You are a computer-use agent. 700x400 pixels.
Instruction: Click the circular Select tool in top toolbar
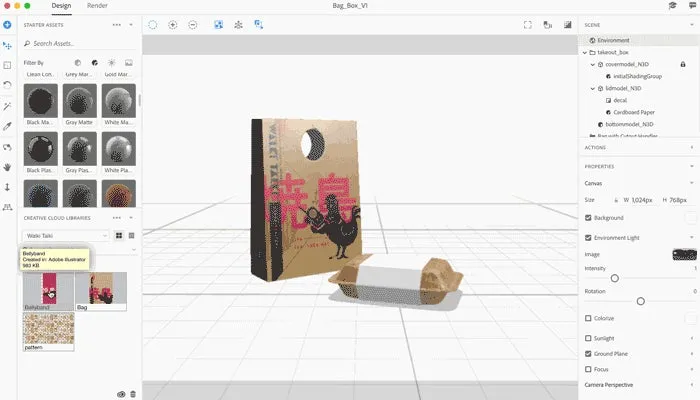click(153, 25)
